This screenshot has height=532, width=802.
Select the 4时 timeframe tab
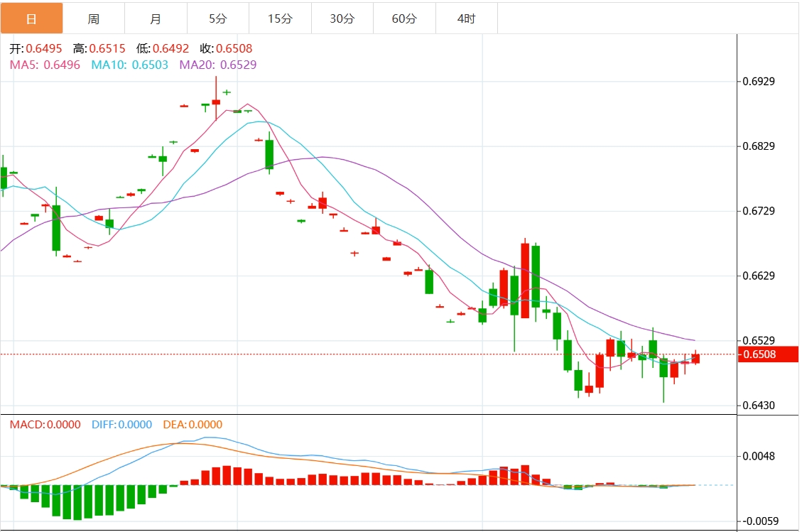[x=467, y=18]
